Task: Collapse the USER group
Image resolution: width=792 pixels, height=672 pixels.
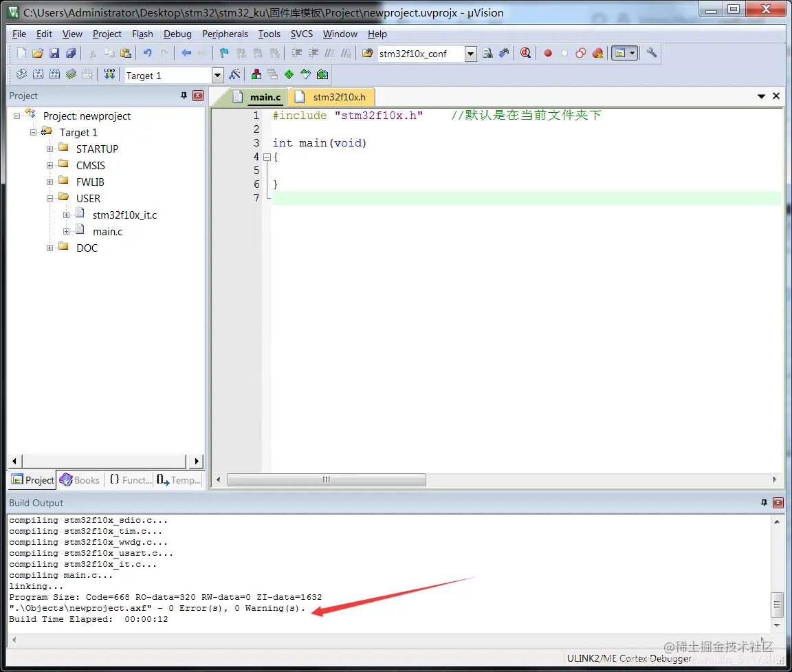Action: [49, 199]
